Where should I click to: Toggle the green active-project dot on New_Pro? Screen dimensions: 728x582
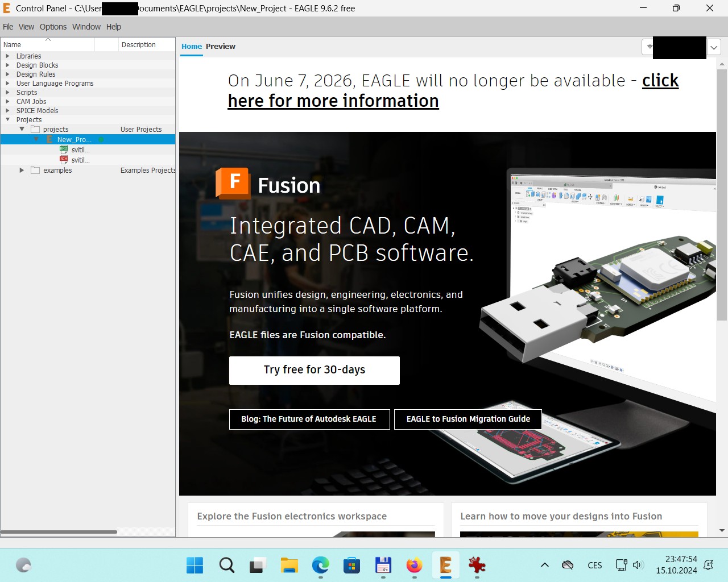101,139
